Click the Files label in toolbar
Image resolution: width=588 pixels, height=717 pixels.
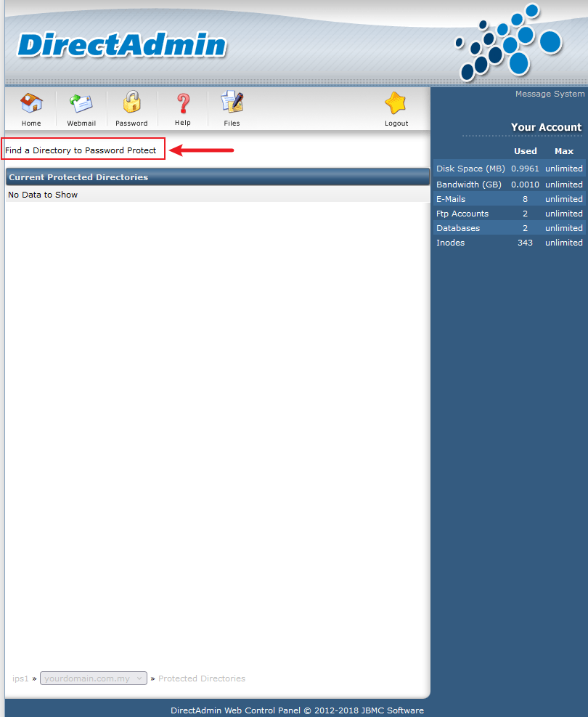[x=232, y=123]
